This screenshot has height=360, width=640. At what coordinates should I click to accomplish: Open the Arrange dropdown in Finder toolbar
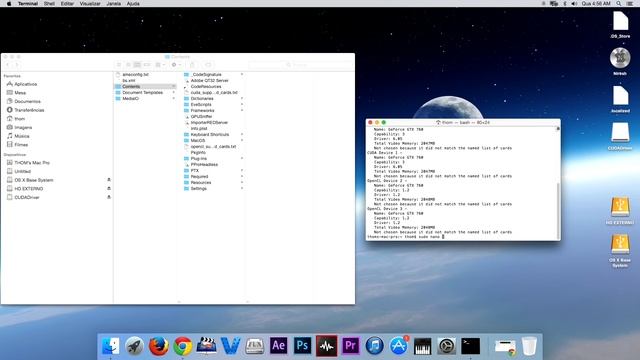click(160, 65)
